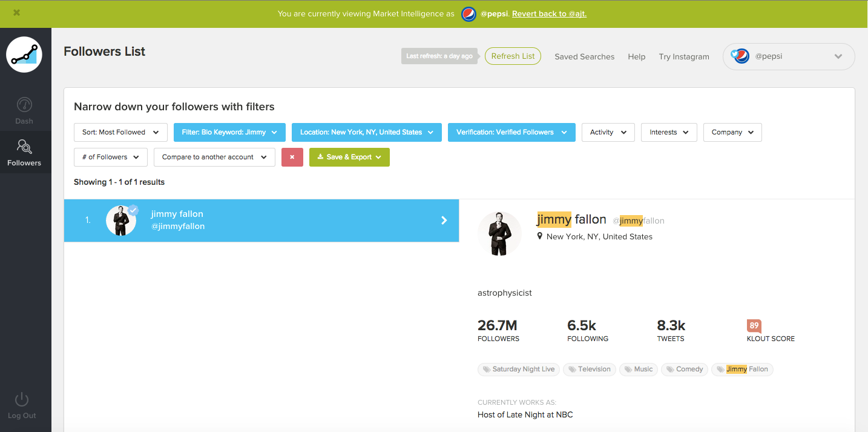Click the Pepsi avatar in account selector
Screen dimensions: 868x432
pyautogui.click(x=740, y=56)
